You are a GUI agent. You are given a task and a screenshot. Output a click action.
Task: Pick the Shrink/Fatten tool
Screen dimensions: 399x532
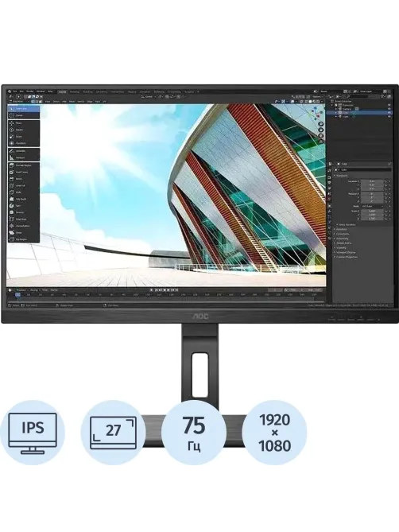pos(23,226)
